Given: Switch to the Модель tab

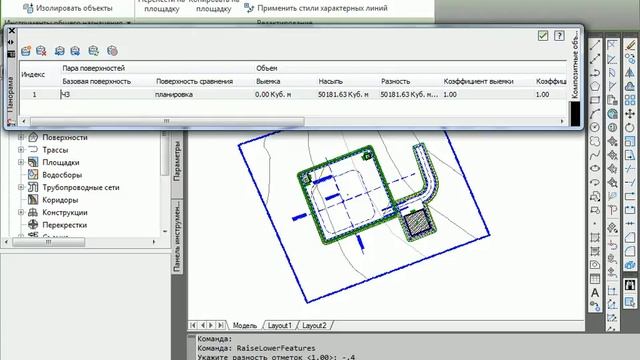Looking at the screenshot, I should pos(244,325).
